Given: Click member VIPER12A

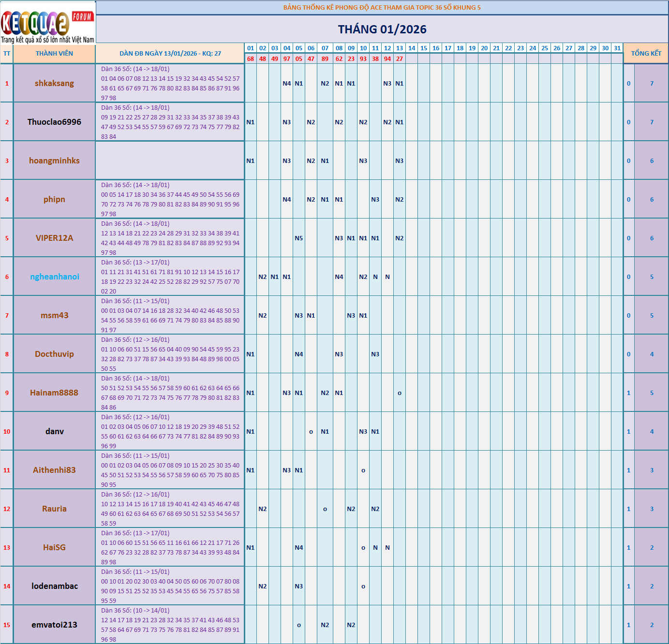Looking at the screenshot, I should click(x=54, y=238).
